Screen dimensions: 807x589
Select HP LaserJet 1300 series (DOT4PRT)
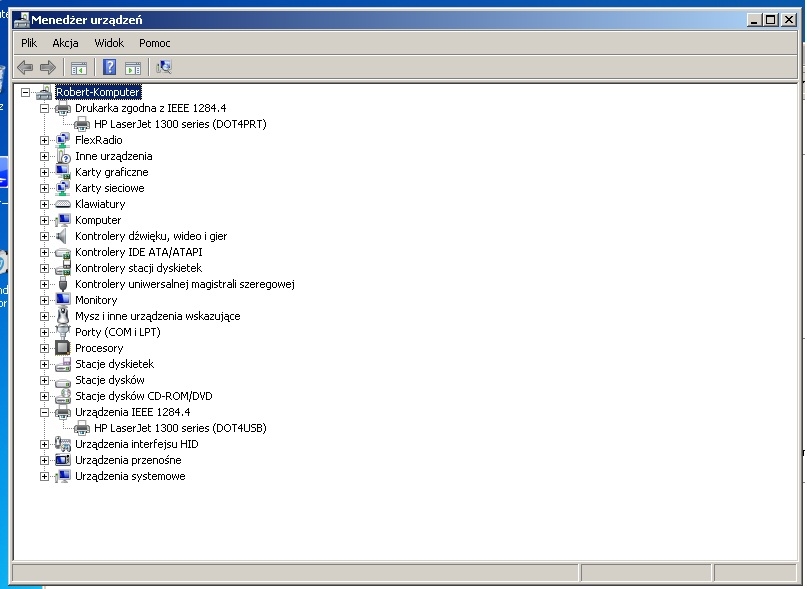coord(180,124)
